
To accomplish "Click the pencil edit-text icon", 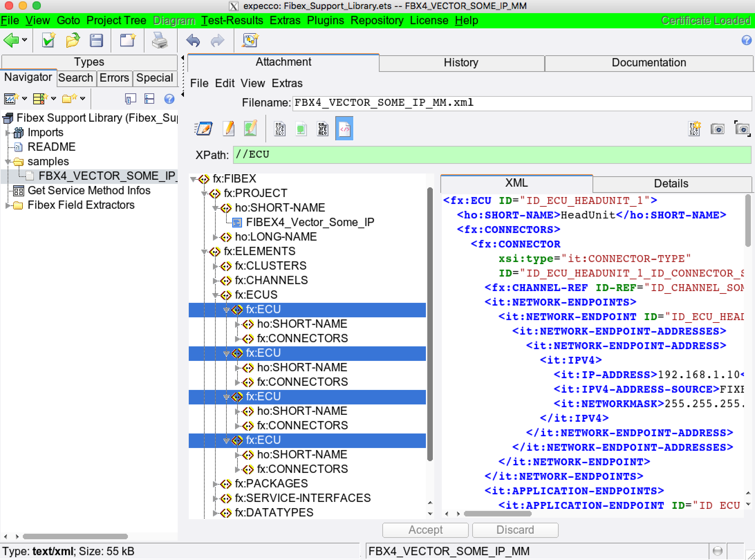I will coord(229,129).
